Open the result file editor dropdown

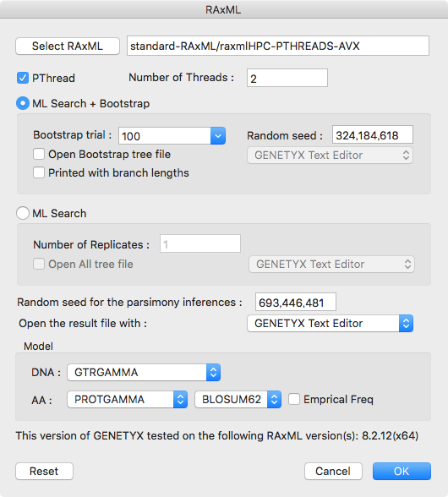(330, 324)
